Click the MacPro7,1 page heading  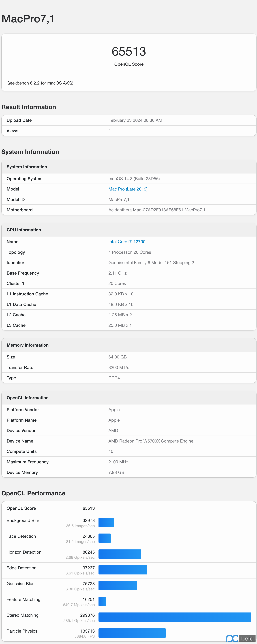(x=28, y=19)
